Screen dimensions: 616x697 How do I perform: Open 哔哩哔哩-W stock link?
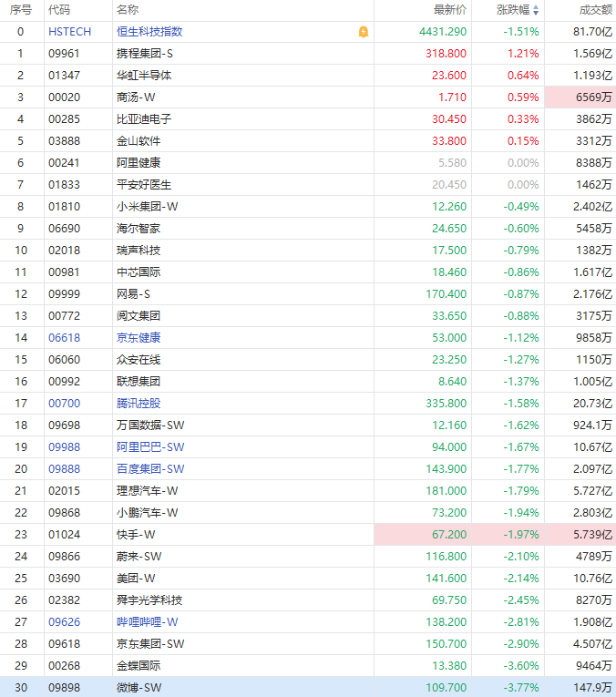pyautogui.click(x=147, y=622)
